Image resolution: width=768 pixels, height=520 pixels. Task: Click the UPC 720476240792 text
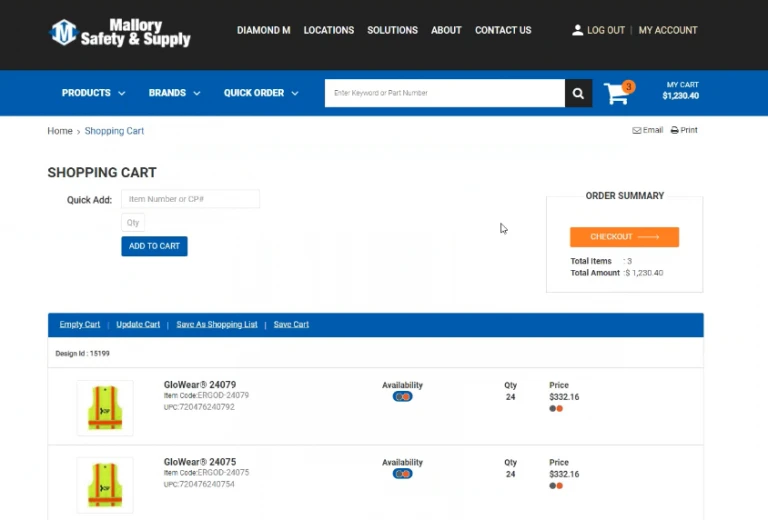(199, 407)
